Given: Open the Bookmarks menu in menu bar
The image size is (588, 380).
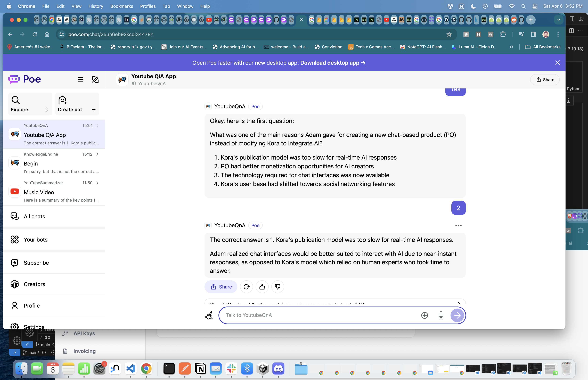Looking at the screenshot, I should pos(121,6).
